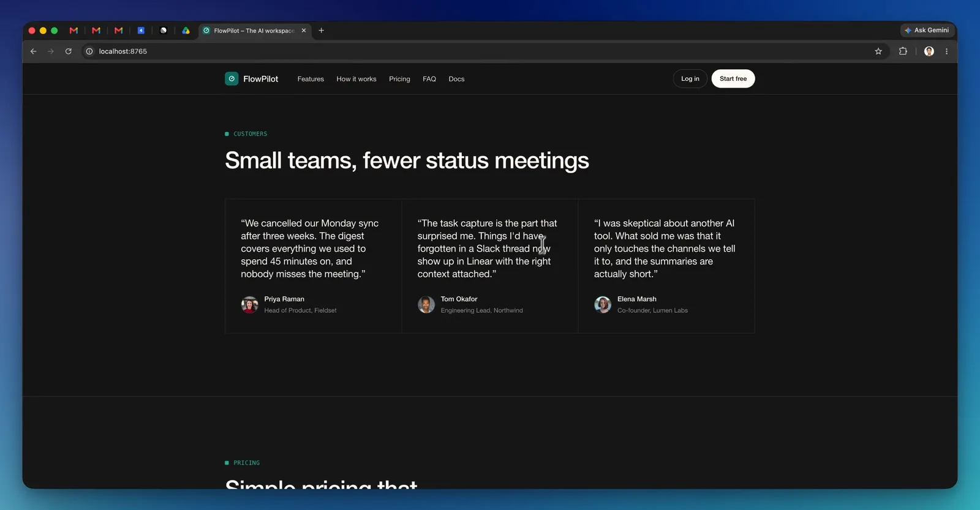
Task: Select the FlowPilot – The AI workspace tab
Action: tap(254, 30)
